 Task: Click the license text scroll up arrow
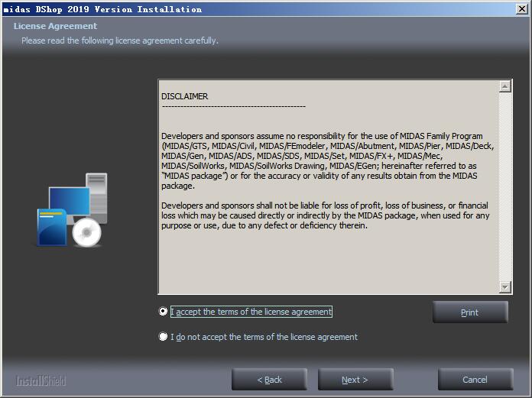[504, 87]
